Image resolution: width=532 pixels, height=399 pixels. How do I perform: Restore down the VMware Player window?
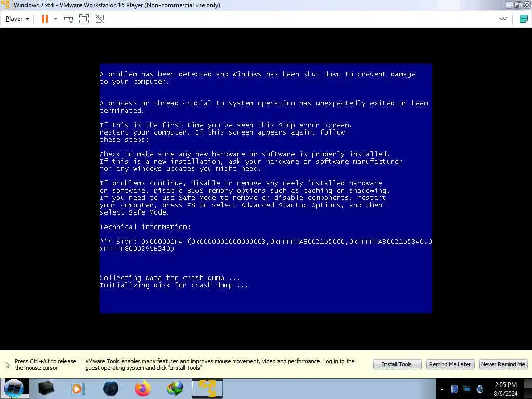point(518,5)
